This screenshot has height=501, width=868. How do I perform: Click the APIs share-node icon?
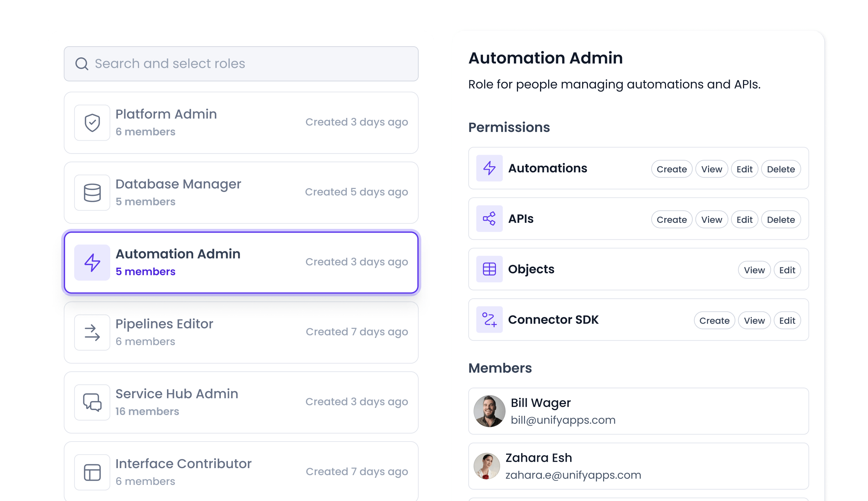point(489,219)
